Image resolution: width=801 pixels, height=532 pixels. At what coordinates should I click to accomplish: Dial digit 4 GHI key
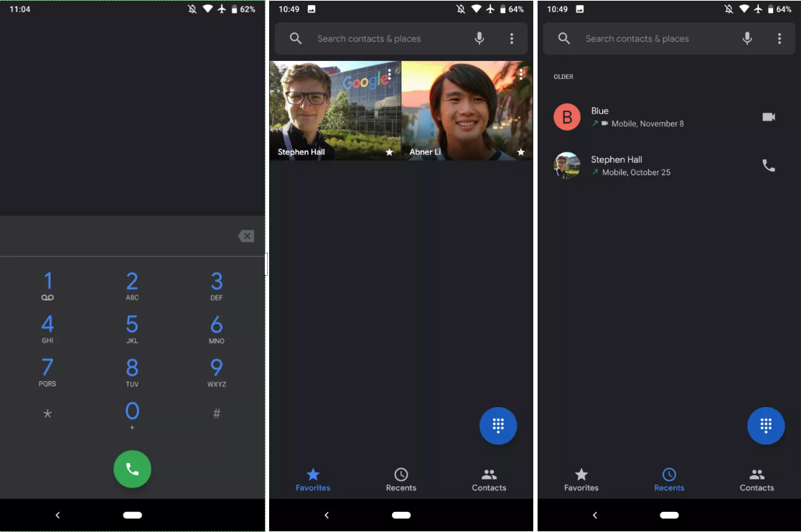point(47,329)
